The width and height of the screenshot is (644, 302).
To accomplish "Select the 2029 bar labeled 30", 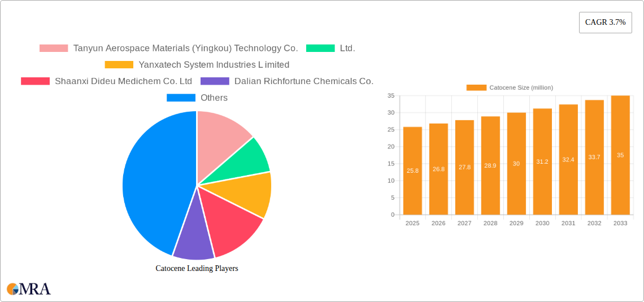I will [x=516, y=164].
